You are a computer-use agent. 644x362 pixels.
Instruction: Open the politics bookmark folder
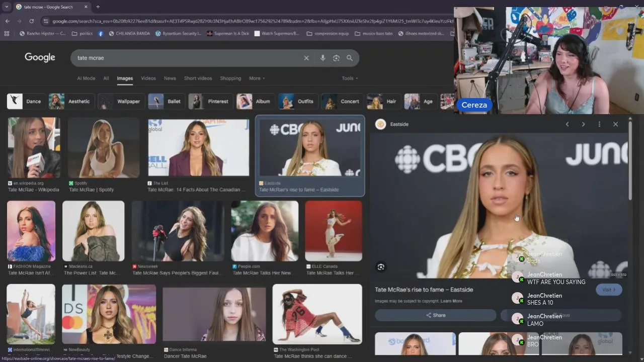(x=83, y=34)
